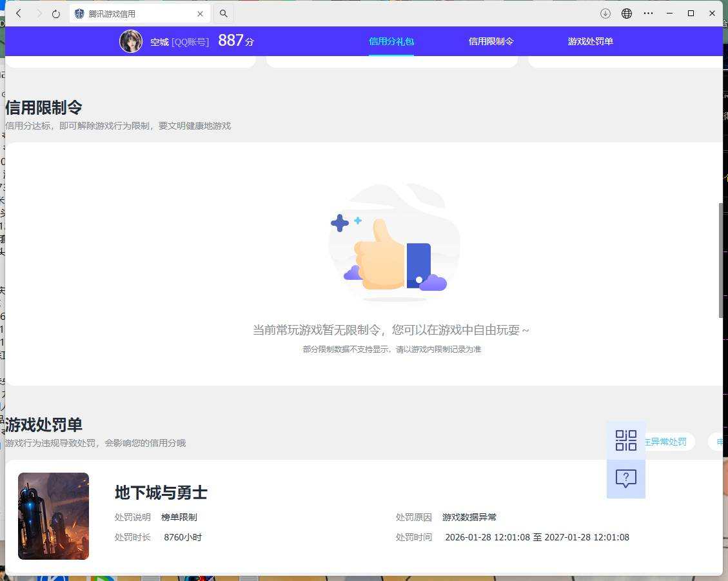Click the 地下城与勇士 game title

pos(161,493)
